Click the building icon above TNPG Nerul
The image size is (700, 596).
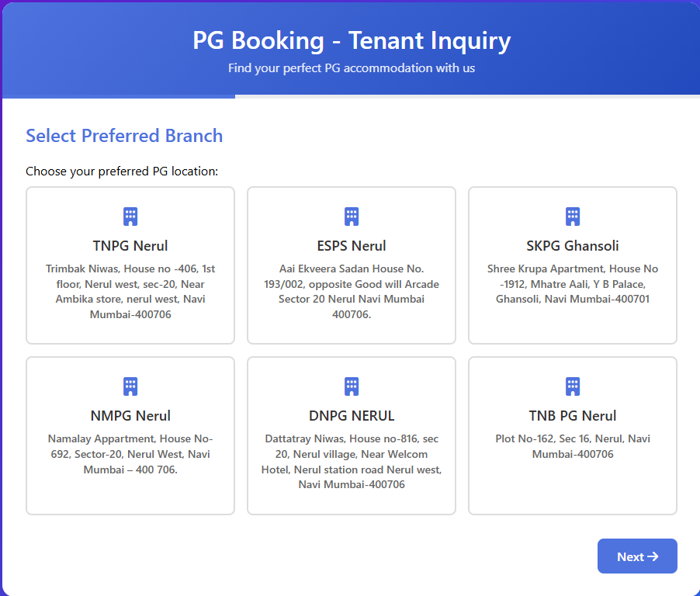coord(130,217)
